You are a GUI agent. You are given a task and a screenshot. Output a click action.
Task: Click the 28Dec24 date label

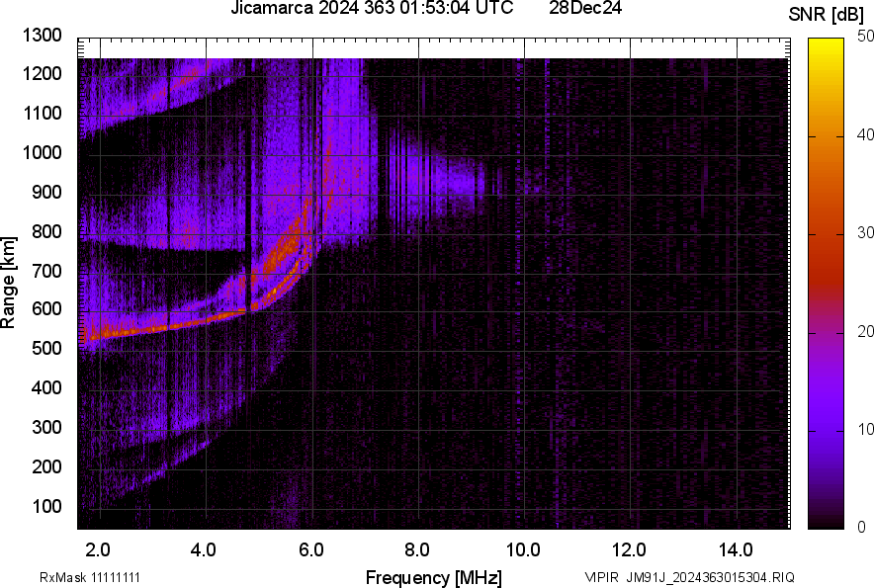click(585, 9)
